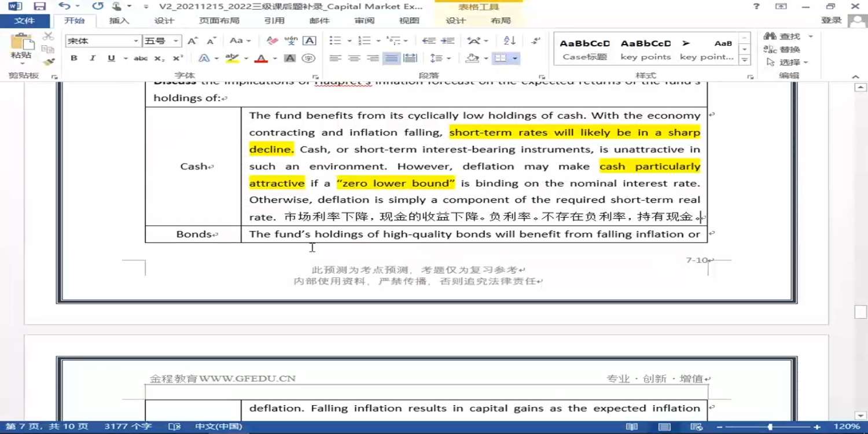Open the font size dropdown 五号

click(162, 41)
